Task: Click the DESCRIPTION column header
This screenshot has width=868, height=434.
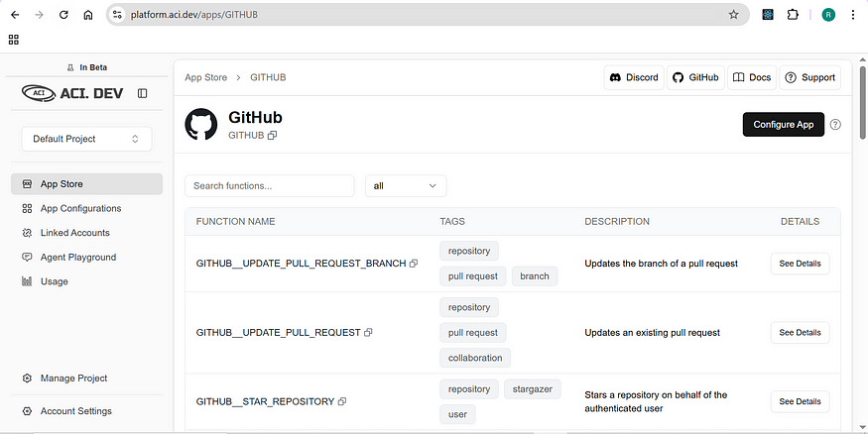Action: [x=617, y=222]
